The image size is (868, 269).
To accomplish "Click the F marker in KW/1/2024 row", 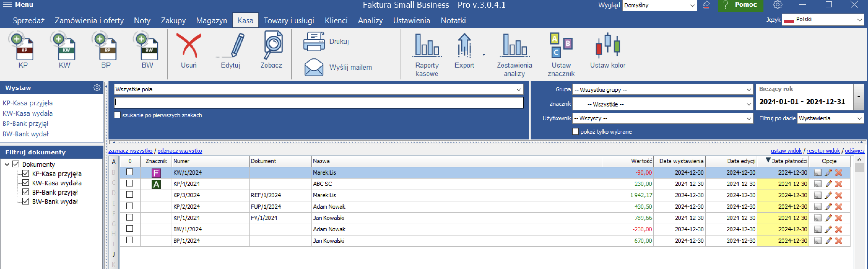I will coord(156,173).
